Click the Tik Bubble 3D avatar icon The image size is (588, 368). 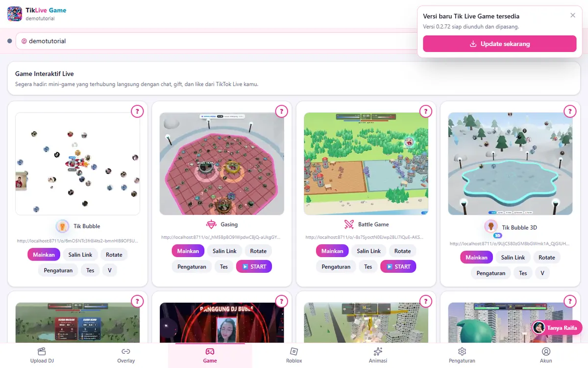click(491, 227)
